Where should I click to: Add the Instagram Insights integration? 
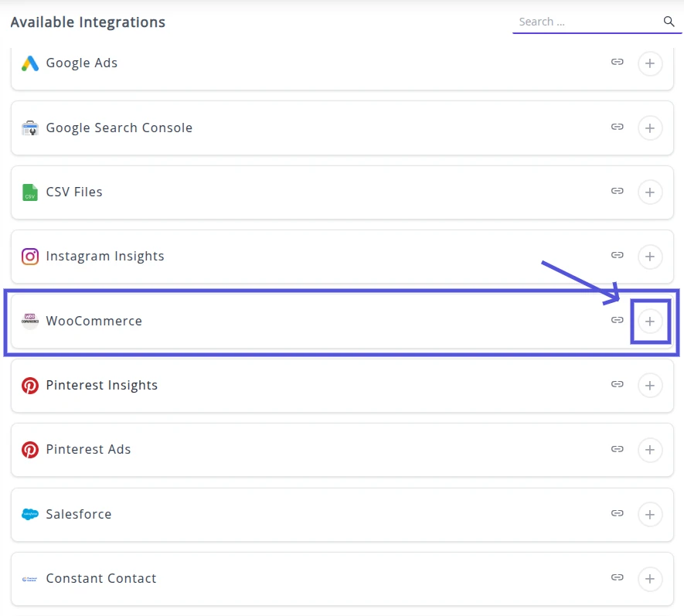click(650, 256)
